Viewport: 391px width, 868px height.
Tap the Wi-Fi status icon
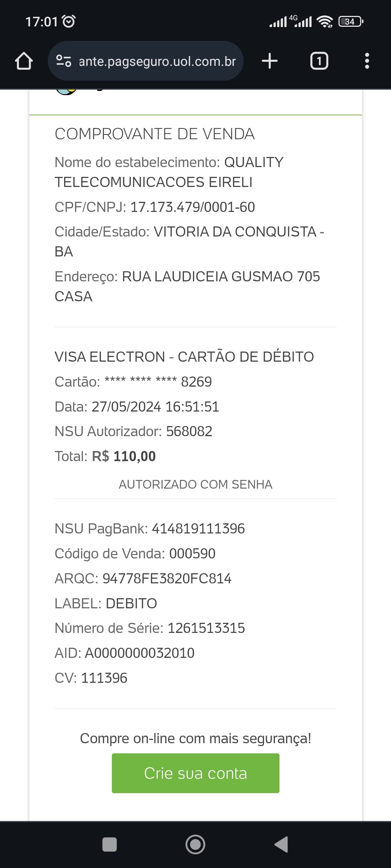pos(325,22)
